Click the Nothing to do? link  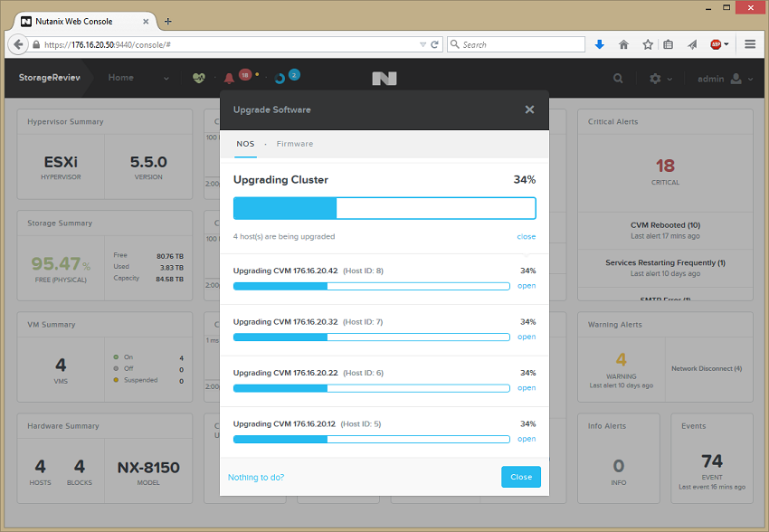pyautogui.click(x=256, y=477)
